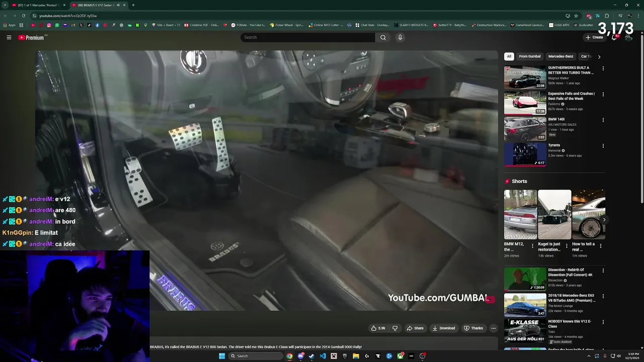This screenshot has height=362, width=644.
Task: Click the browser address bar URL
Action: (68, 16)
